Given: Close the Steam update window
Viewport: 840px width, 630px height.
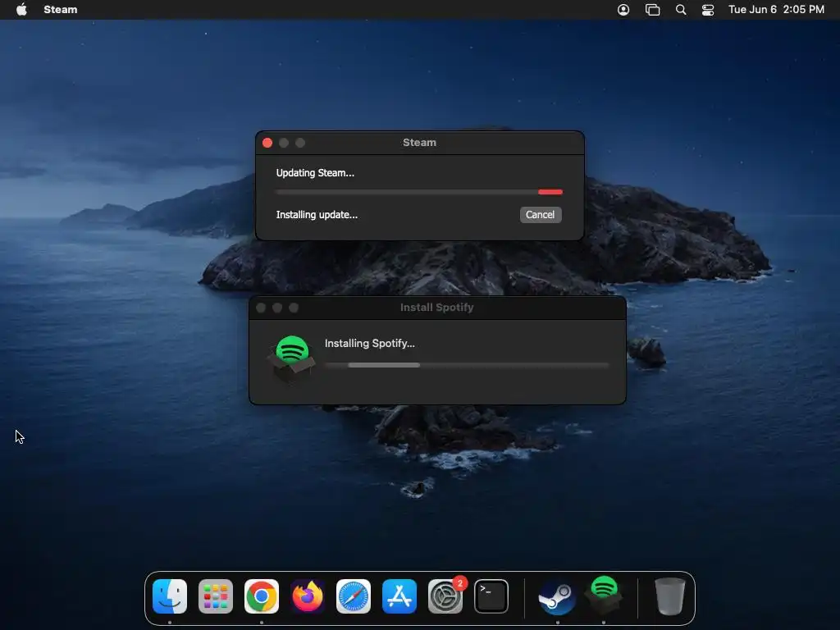Looking at the screenshot, I should [267, 143].
